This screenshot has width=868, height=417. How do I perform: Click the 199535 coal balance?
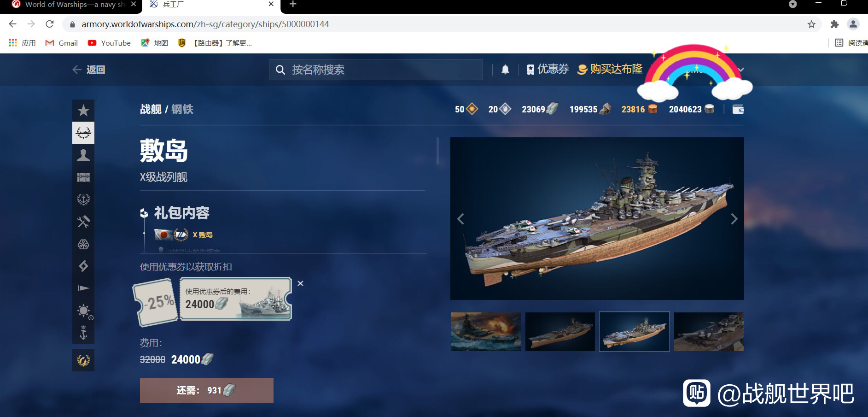coord(590,109)
